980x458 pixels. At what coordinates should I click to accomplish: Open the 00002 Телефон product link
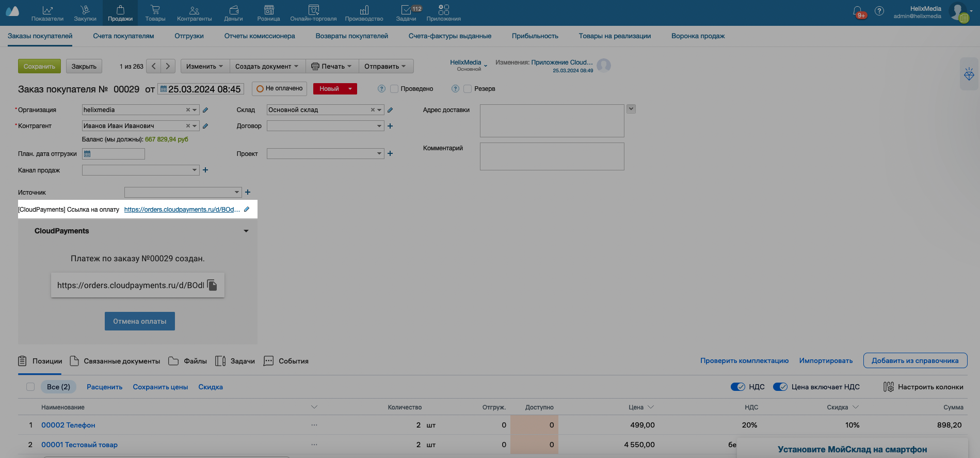pos(68,425)
